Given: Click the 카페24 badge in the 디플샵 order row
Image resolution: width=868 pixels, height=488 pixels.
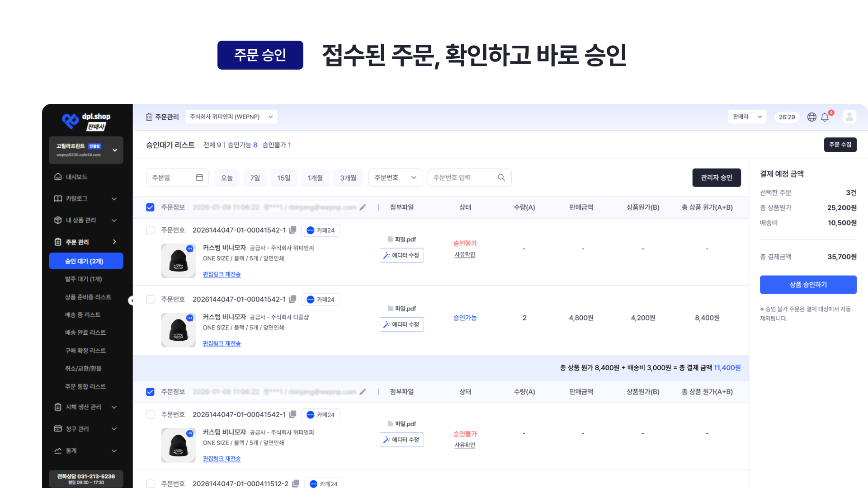Looking at the screenshot, I should (x=321, y=300).
